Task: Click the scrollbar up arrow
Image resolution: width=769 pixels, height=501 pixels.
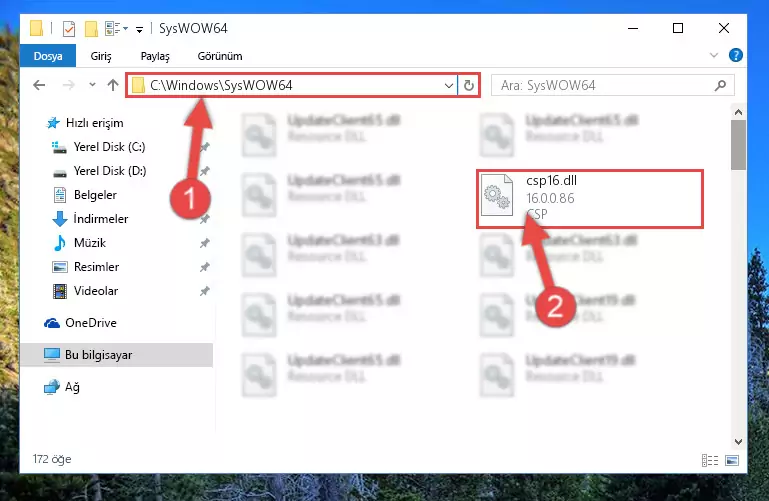Action: pos(738,112)
